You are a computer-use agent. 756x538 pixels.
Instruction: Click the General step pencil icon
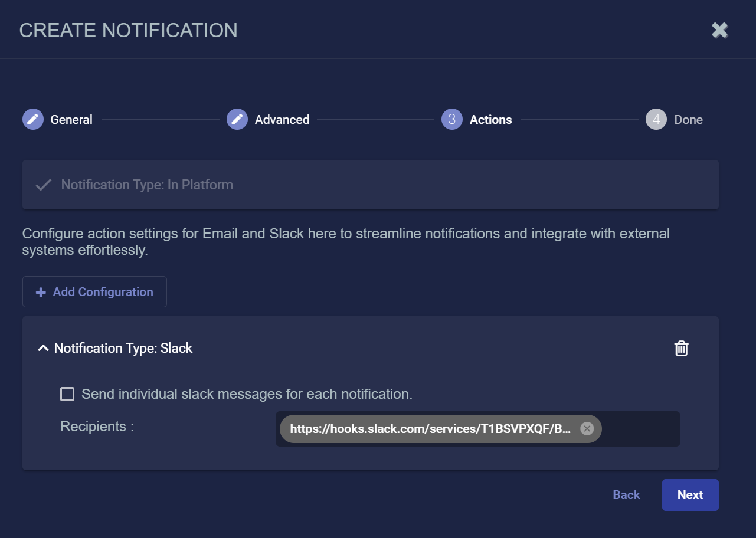point(33,119)
